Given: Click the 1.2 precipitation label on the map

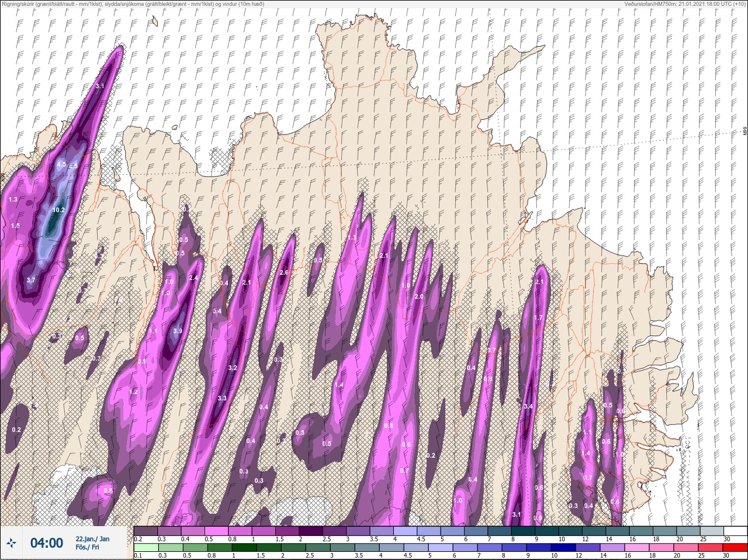Looking at the screenshot, I should 133,392.
